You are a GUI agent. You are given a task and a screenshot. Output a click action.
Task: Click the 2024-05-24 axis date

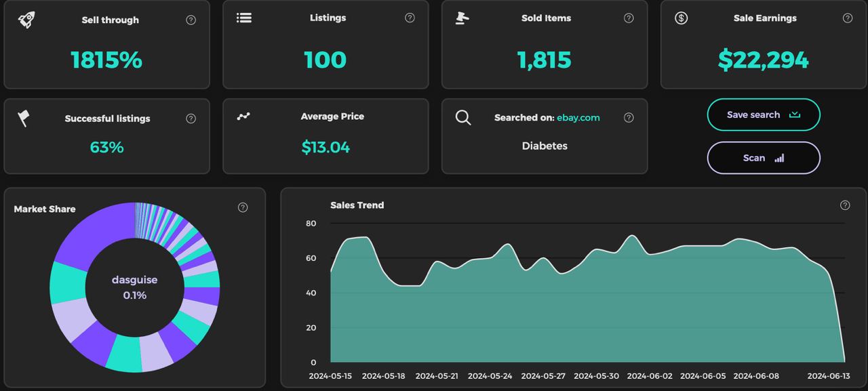pos(490,375)
